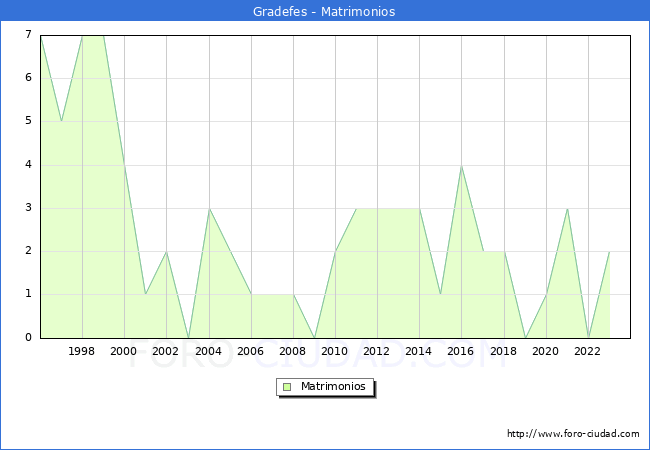The height and width of the screenshot is (450, 650).
Task: Click the x-axis label 2000
Action: point(124,351)
